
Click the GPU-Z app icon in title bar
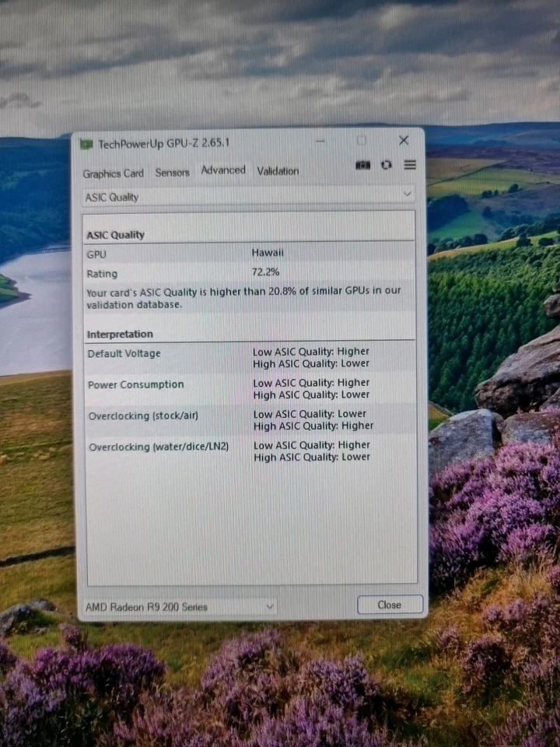(86, 144)
